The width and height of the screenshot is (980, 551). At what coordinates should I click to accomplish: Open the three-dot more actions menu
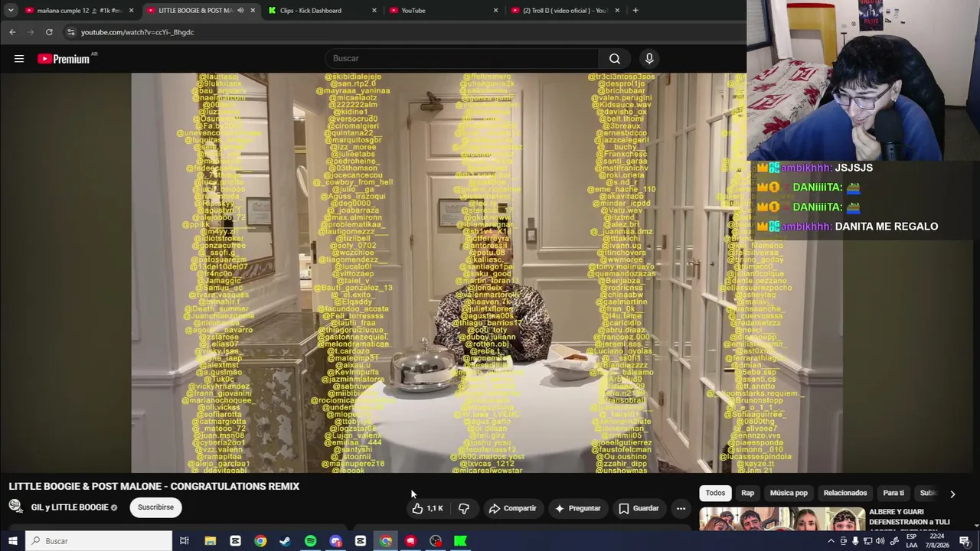coord(681,508)
